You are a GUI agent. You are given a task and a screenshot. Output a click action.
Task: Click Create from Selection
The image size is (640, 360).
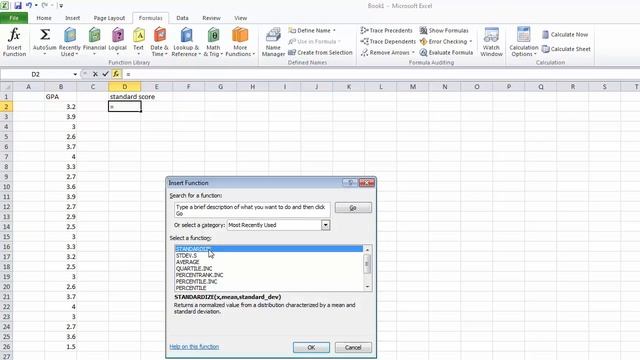[x=320, y=53]
